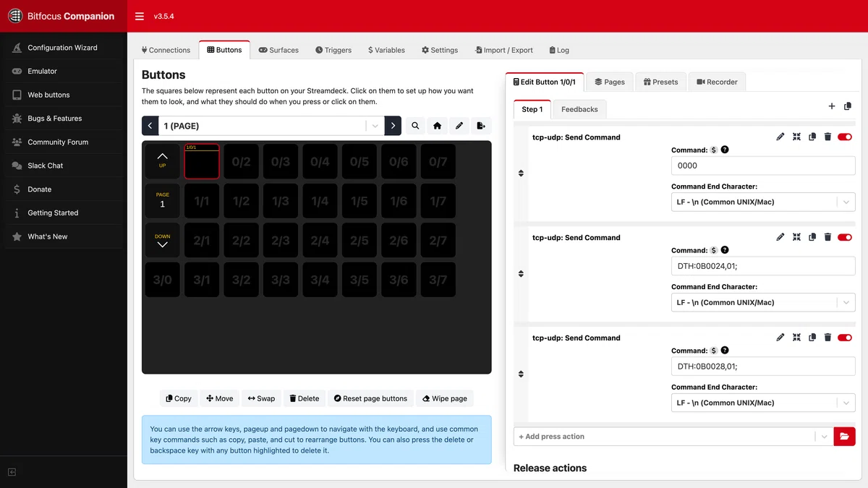The height and width of the screenshot is (488, 868).
Task: Switch to the Surfaces tab
Action: tap(278, 50)
